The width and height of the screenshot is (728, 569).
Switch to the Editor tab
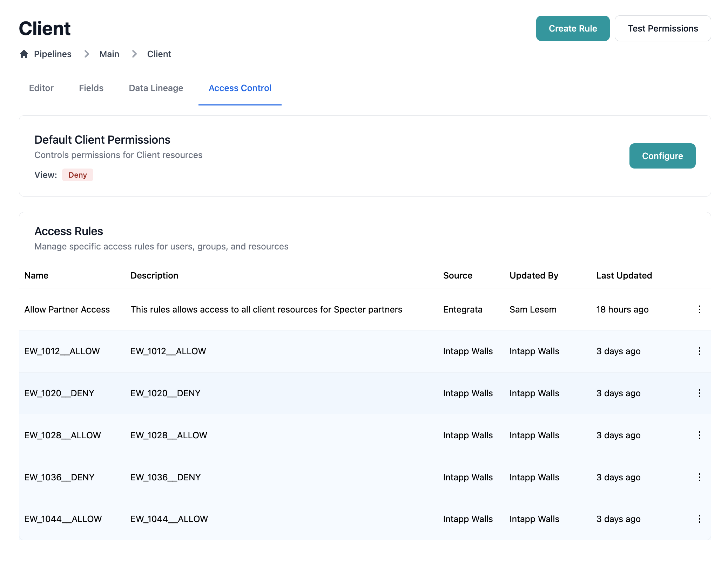[x=41, y=88]
